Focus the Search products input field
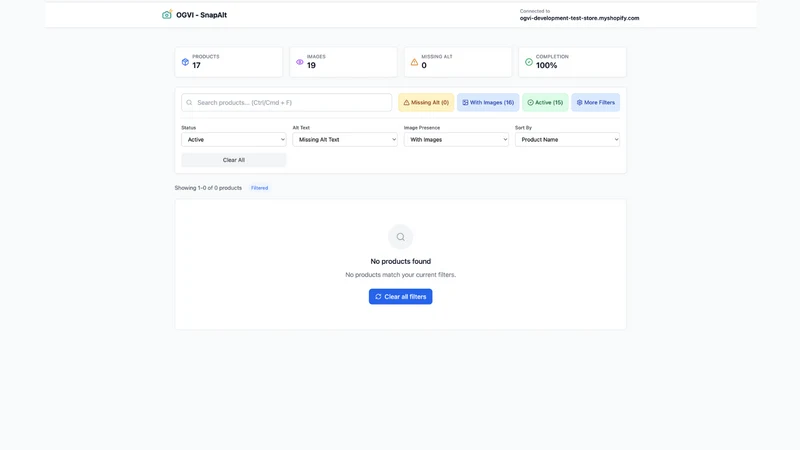This screenshot has width=800, height=450. pyautogui.click(x=287, y=103)
